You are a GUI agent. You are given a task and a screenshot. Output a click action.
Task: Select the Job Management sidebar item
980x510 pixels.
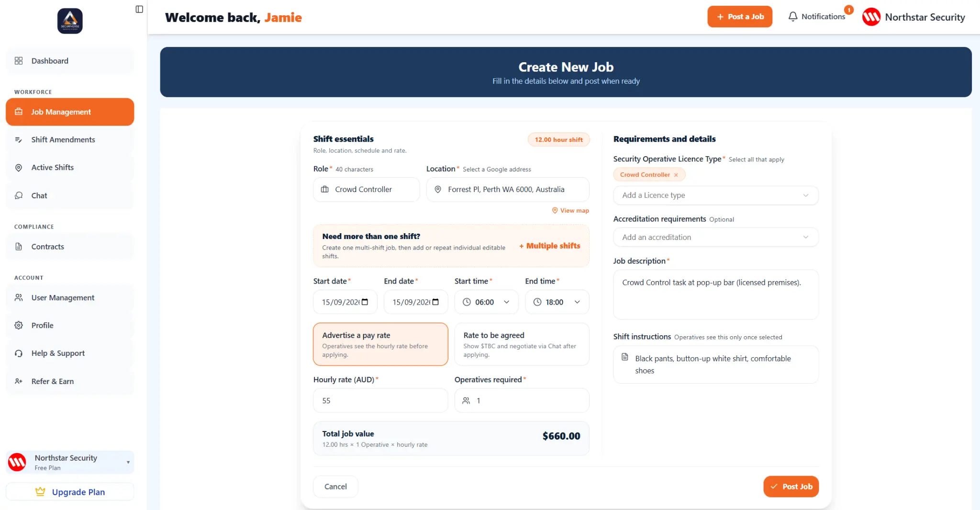[x=70, y=112]
